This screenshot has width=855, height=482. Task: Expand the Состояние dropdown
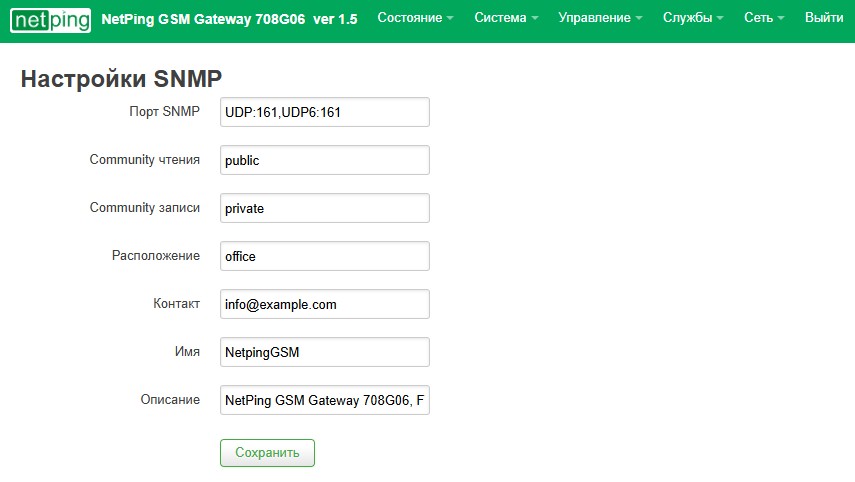click(x=414, y=18)
